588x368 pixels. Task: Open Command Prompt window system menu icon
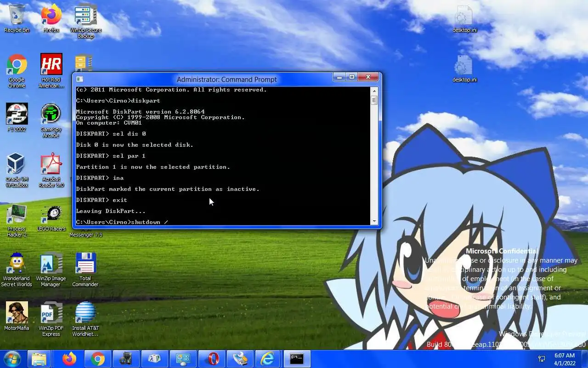[x=79, y=79]
